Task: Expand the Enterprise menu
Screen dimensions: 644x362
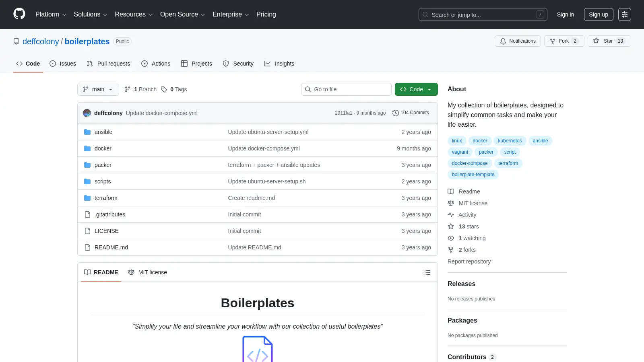Action: click(x=231, y=14)
